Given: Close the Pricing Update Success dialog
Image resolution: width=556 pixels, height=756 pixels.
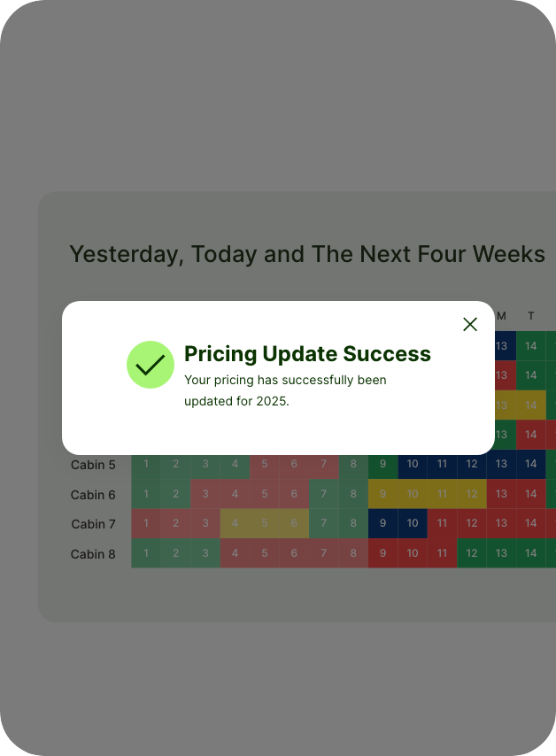Looking at the screenshot, I should click(470, 324).
